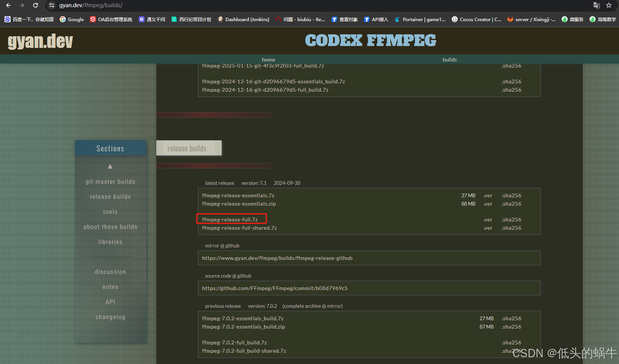Viewport: 619px width, 364px height.
Task: Open .sha256 for ffmpeg-7.0.2-full_build.7z
Action: (x=512, y=342)
